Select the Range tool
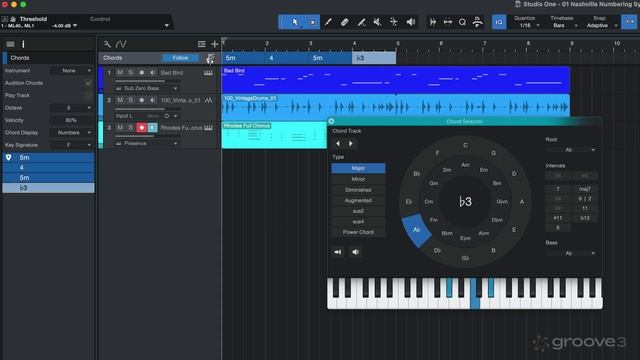Image resolution: width=640 pixels, height=360 pixels. pos(312,22)
